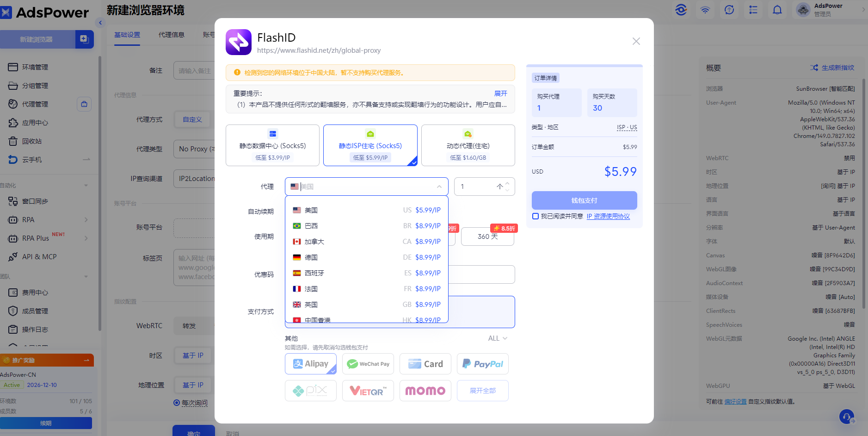This screenshot has height=436, width=868.
Task: Click the 推广奖励 banner
Action: [47, 360]
